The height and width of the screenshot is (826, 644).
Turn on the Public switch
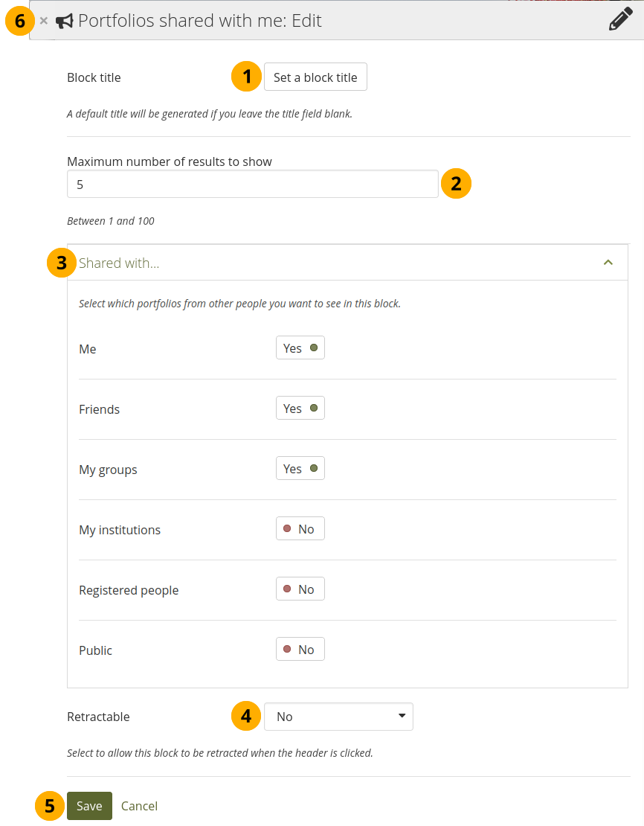click(300, 650)
